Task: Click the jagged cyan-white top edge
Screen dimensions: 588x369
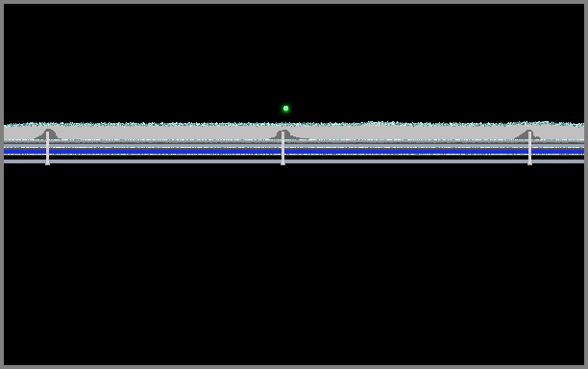Action: [x=294, y=124]
